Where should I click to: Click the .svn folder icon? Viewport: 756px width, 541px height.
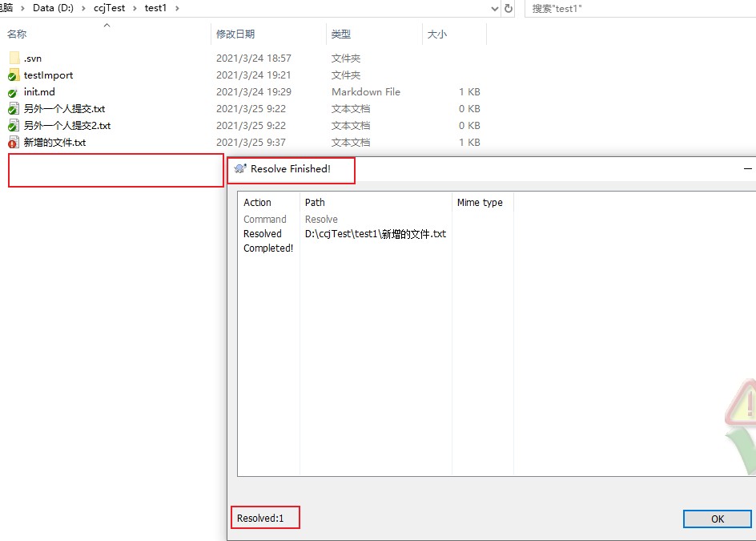click(x=14, y=59)
